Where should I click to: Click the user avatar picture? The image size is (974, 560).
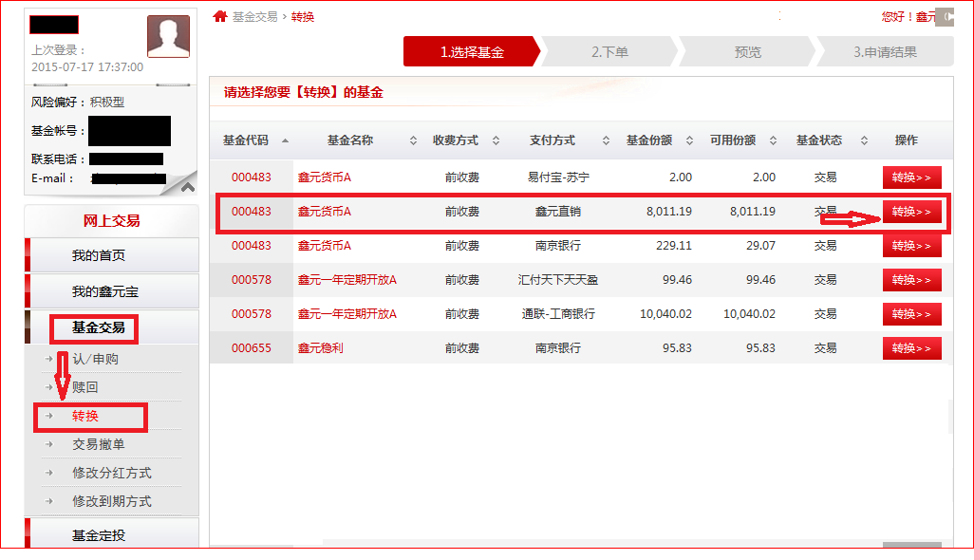coord(168,37)
